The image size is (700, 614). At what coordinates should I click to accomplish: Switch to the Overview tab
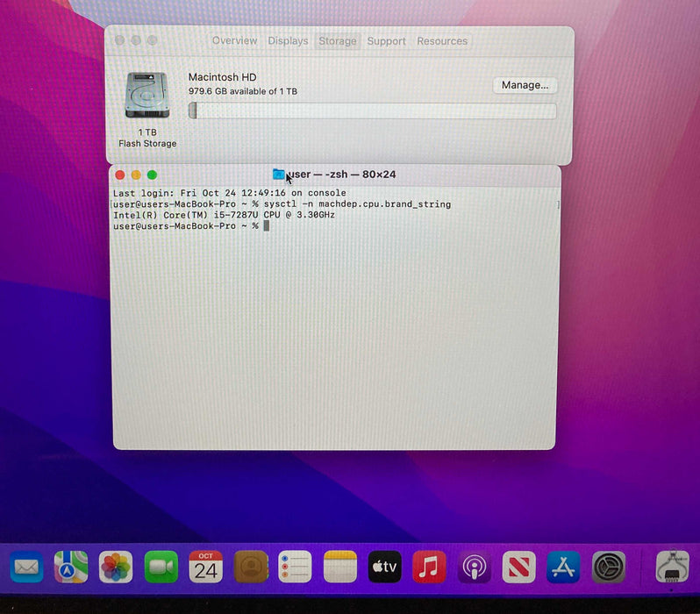point(234,40)
